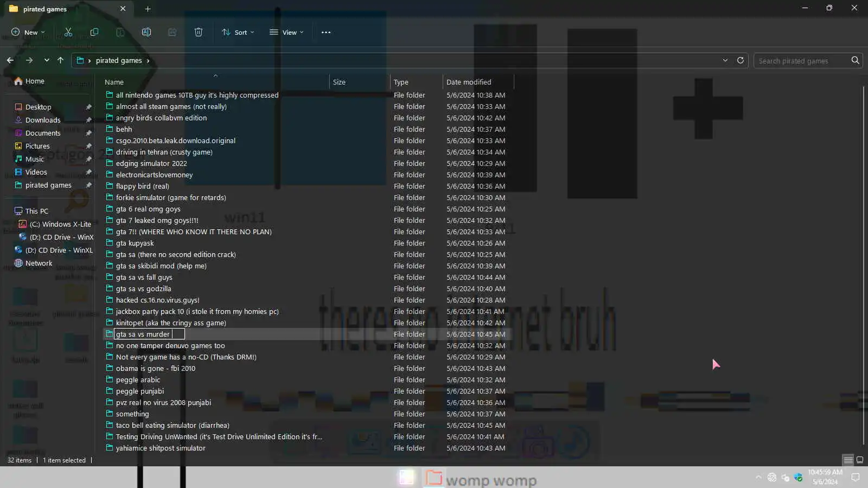Open Desktop in the navigation pane

(x=38, y=107)
